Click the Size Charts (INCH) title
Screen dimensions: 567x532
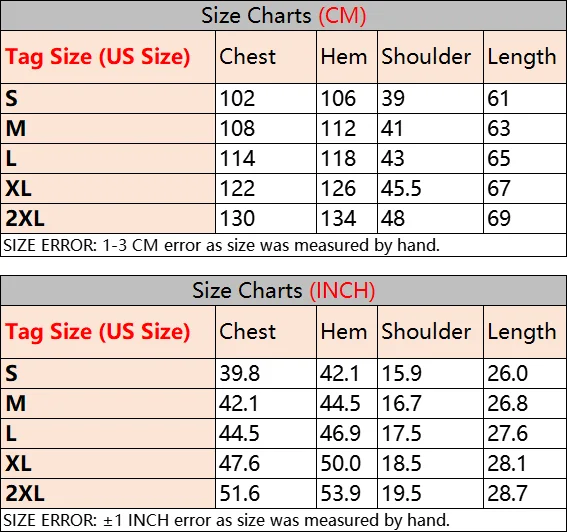pos(284,291)
